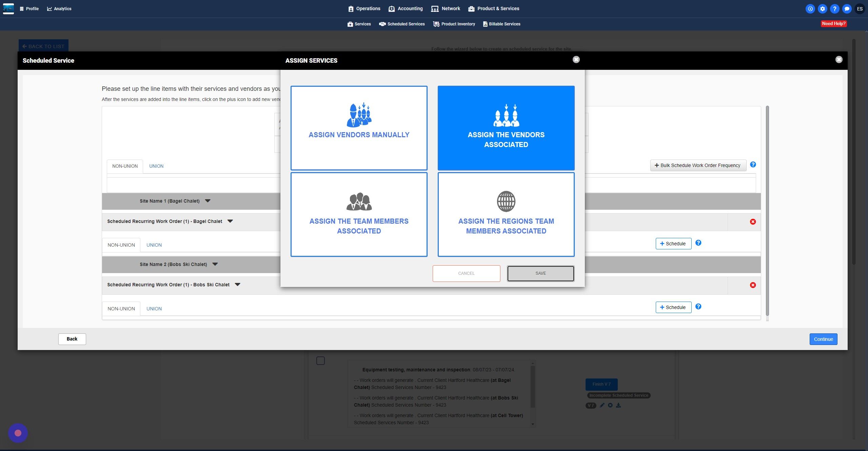
Task: Click the Continue button in wizard
Action: [x=823, y=339]
